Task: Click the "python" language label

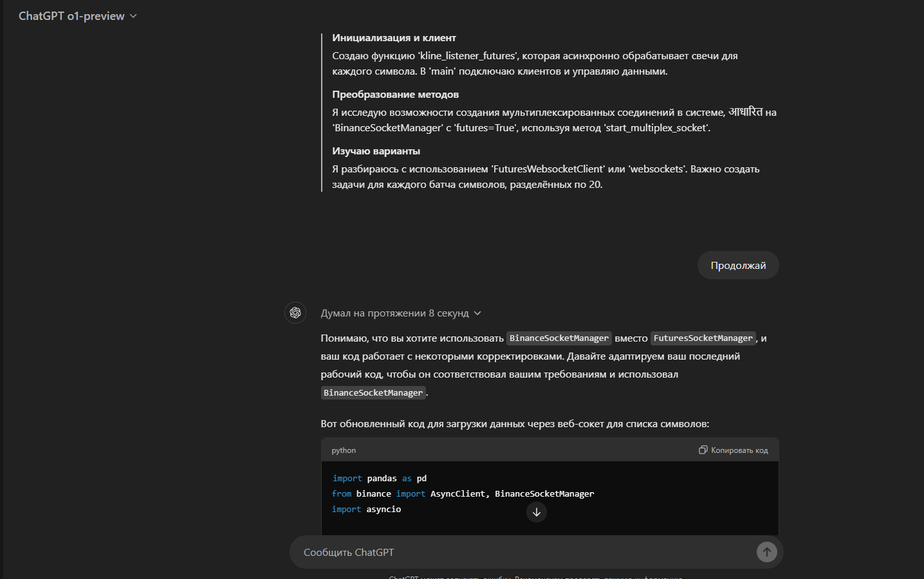Action: point(344,450)
